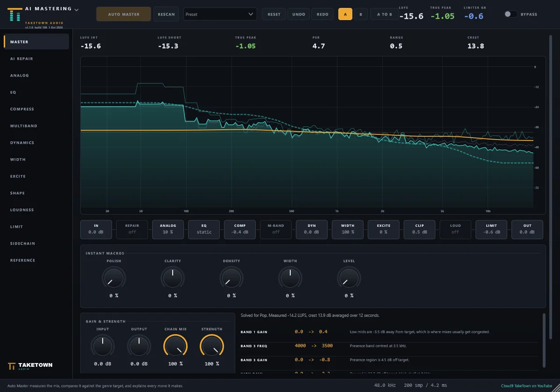Click the OUT 0.0 dB chain module
Image resolution: width=560 pixels, height=392 pixels.
tap(527, 229)
